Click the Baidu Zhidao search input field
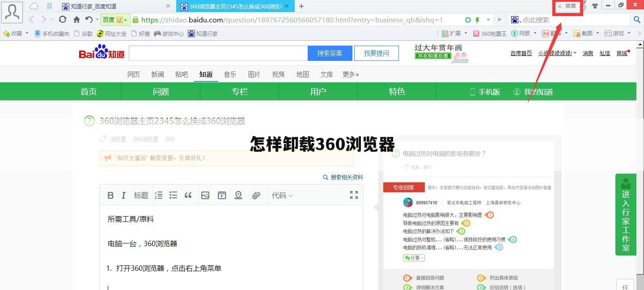 click(218, 53)
